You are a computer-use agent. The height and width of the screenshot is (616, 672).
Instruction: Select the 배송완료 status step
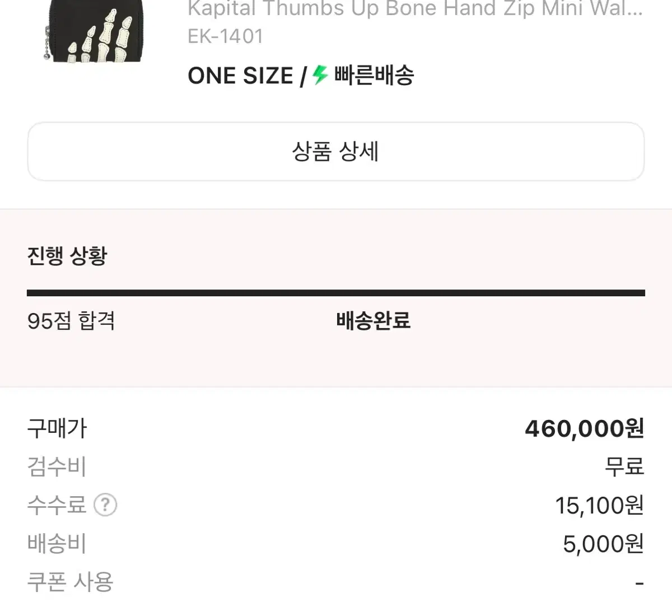374,321
